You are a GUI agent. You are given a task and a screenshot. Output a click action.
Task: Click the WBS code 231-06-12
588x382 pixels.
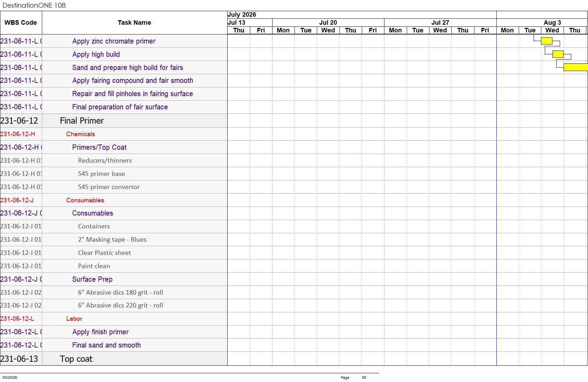(19, 120)
